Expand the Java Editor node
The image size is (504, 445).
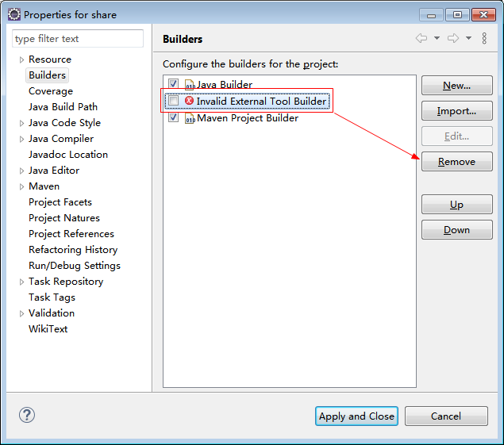click(x=21, y=171)
